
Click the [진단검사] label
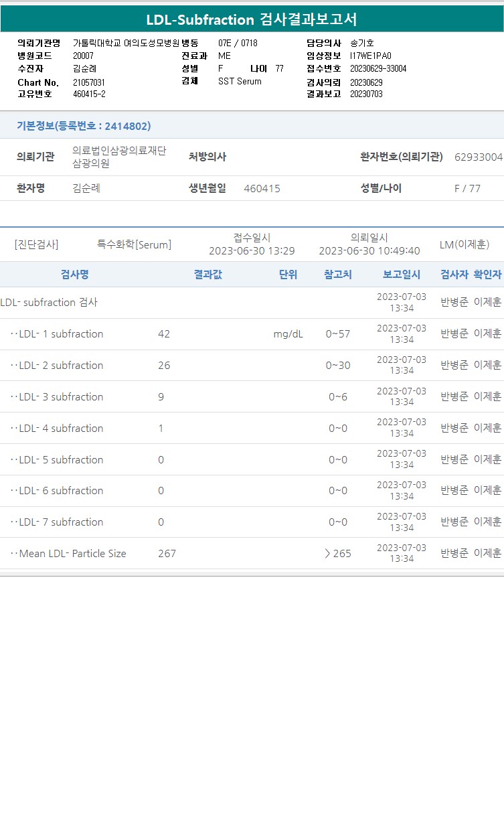(x=36, y=245)
